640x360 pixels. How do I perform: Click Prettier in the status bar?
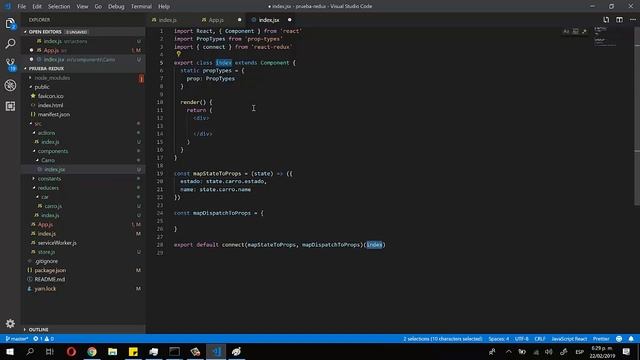click(601, 339)
